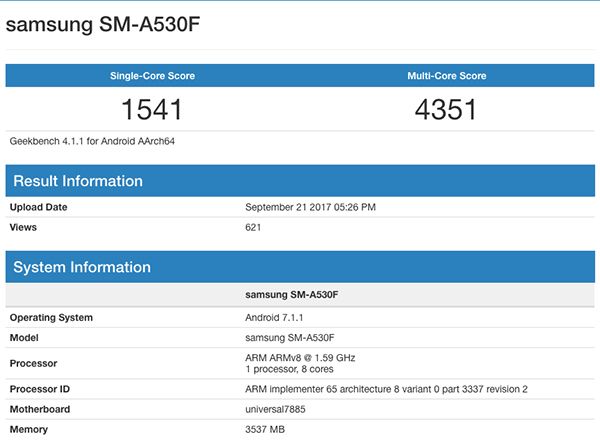The image size is (600, 448).
Task: Select the ARM ARMv8 @ 1.59 GHz text
Action: point(300,357)
